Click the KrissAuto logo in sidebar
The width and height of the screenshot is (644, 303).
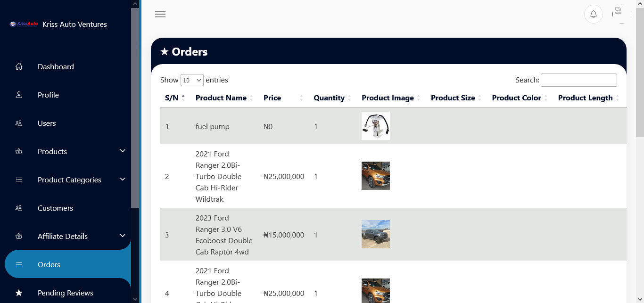(24, 24)
